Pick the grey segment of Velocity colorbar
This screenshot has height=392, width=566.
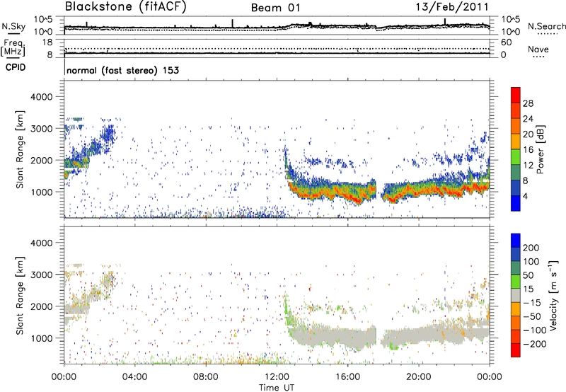click(516, 295)
